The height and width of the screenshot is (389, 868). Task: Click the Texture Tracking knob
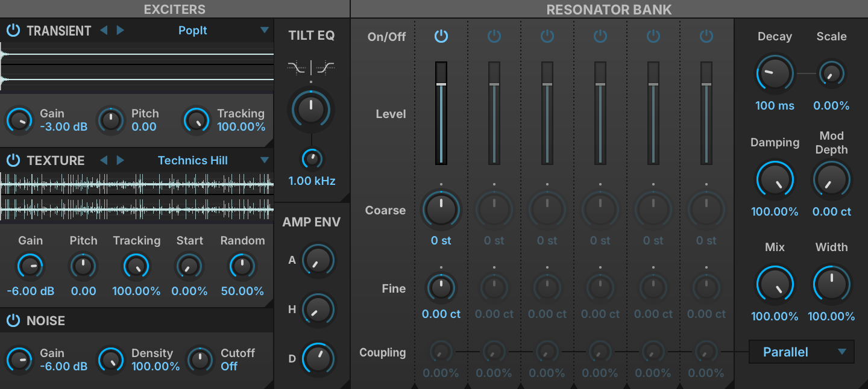136,266
